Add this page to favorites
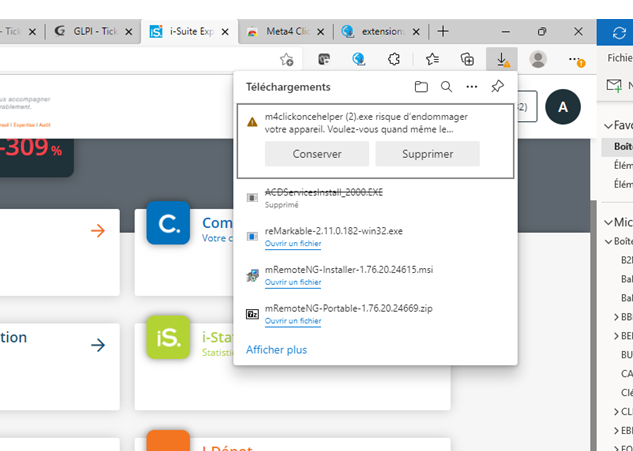This screenshot has height=451, width=633. coord(287,60)
